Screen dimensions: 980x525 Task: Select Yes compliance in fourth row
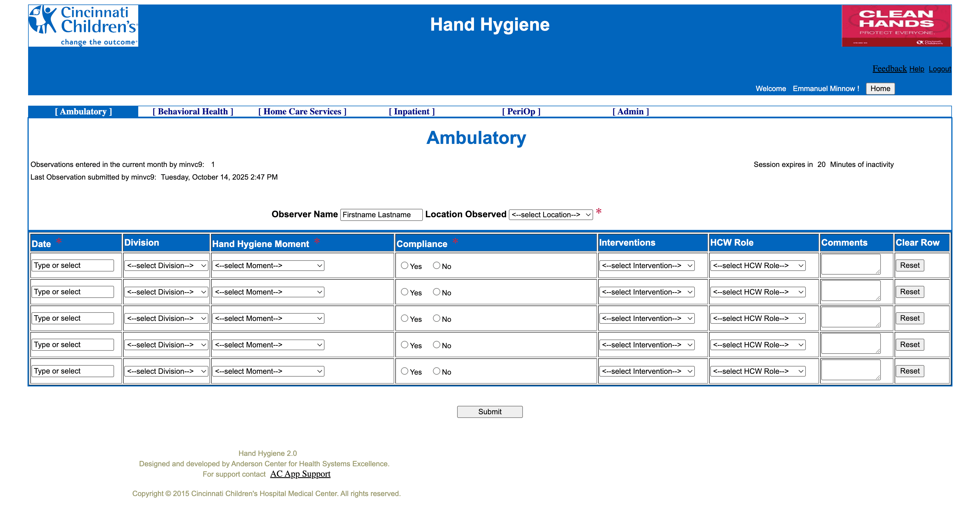[404, 345]
